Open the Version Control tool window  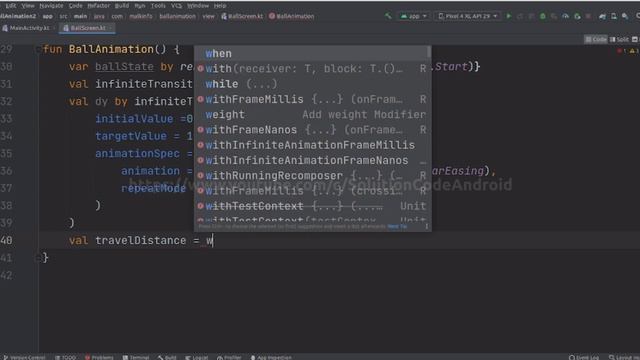coord(24,357)
